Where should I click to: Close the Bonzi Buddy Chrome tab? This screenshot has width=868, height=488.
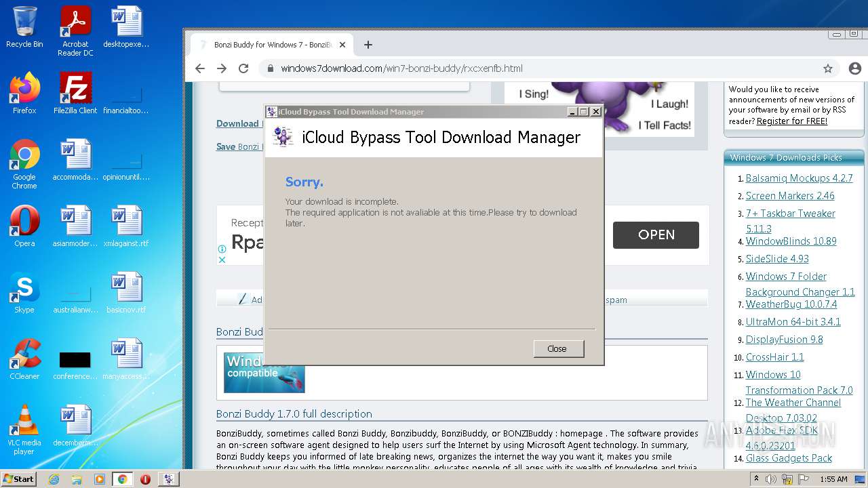(x=342, y=45)
